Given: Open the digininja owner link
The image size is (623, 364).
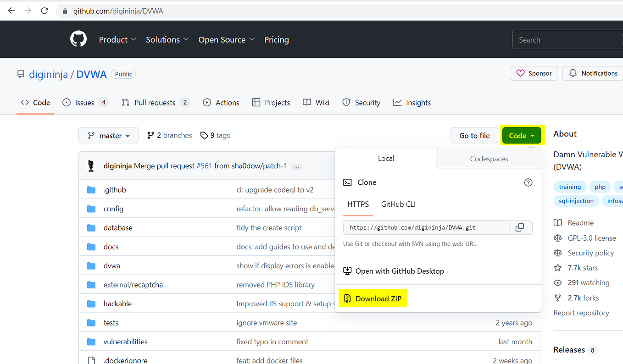Looking at the screenshot, I should tap(49, 74).
